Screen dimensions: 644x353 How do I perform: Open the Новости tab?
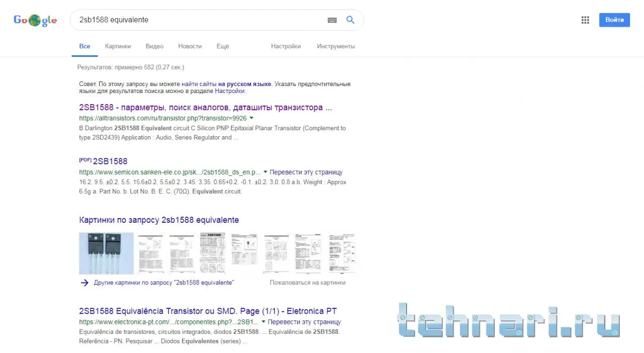(190, 46)
